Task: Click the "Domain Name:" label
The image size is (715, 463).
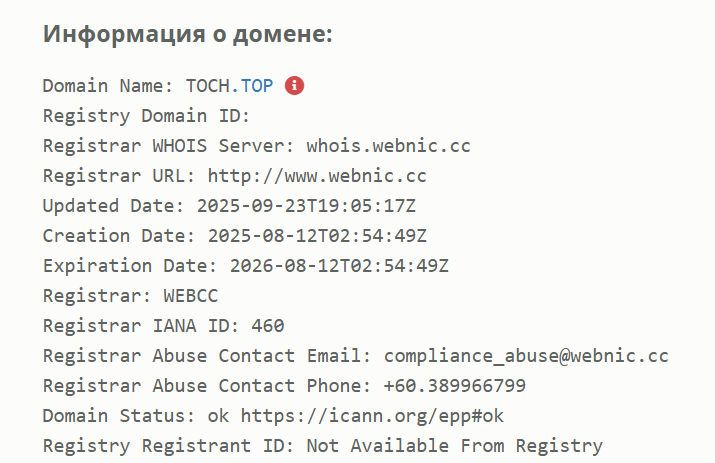Action: (108, 86)
